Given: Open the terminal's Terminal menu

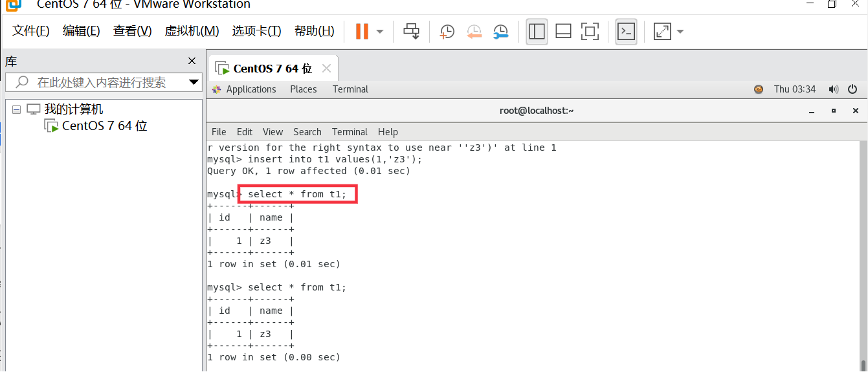Looking at the screenshot, I should point(350,132).
